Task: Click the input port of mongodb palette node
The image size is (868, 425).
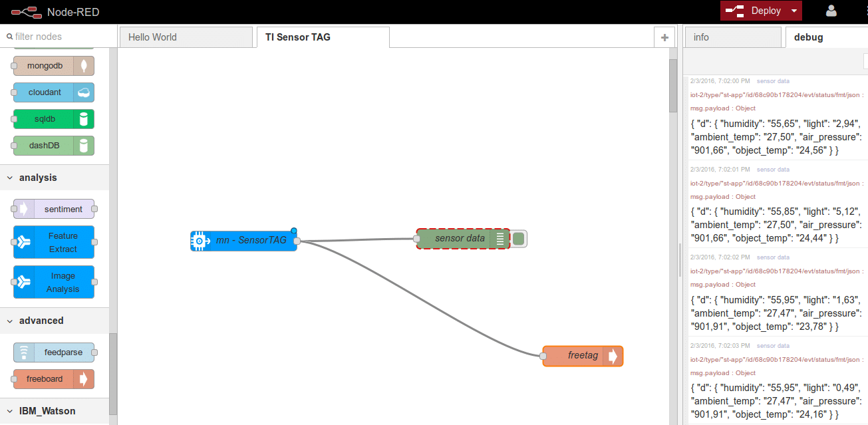Action: click(13, 66)
